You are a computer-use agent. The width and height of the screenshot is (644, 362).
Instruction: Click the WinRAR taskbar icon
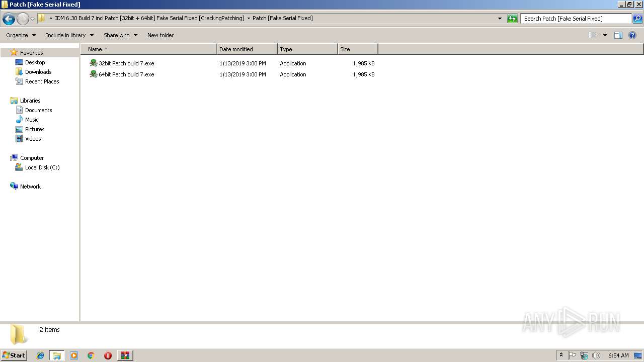(125, 355)
